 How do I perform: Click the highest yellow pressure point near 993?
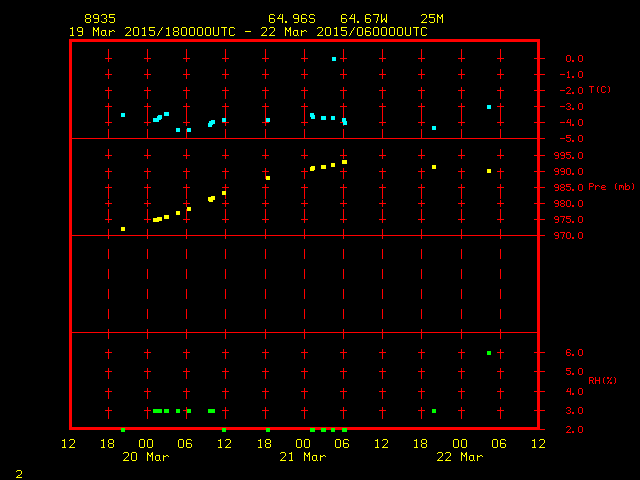pos(344,162)
